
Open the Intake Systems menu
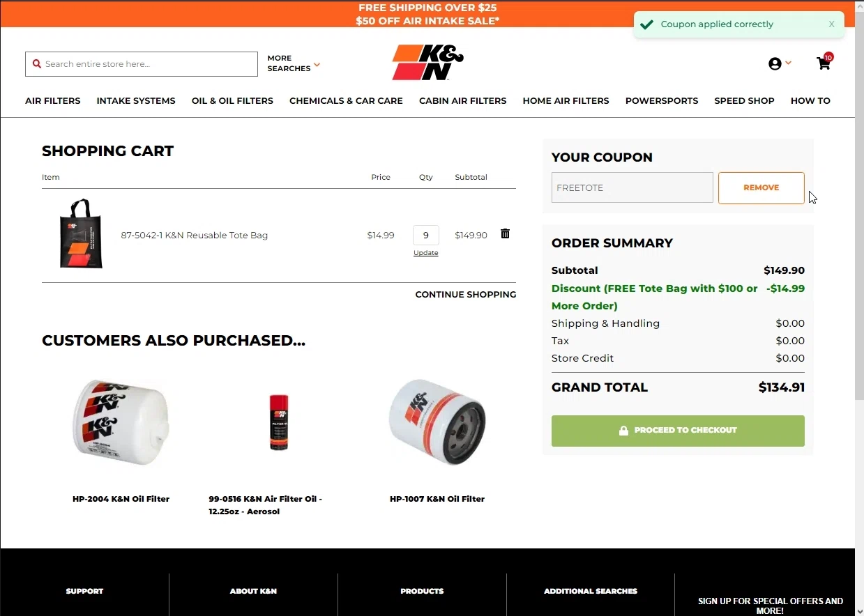136,100
